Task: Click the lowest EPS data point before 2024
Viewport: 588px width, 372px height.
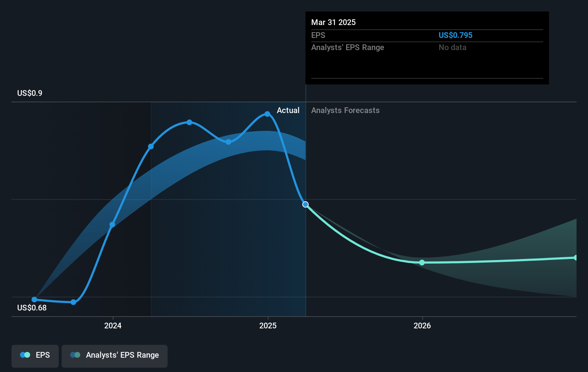Action: [x=73, y=302]
